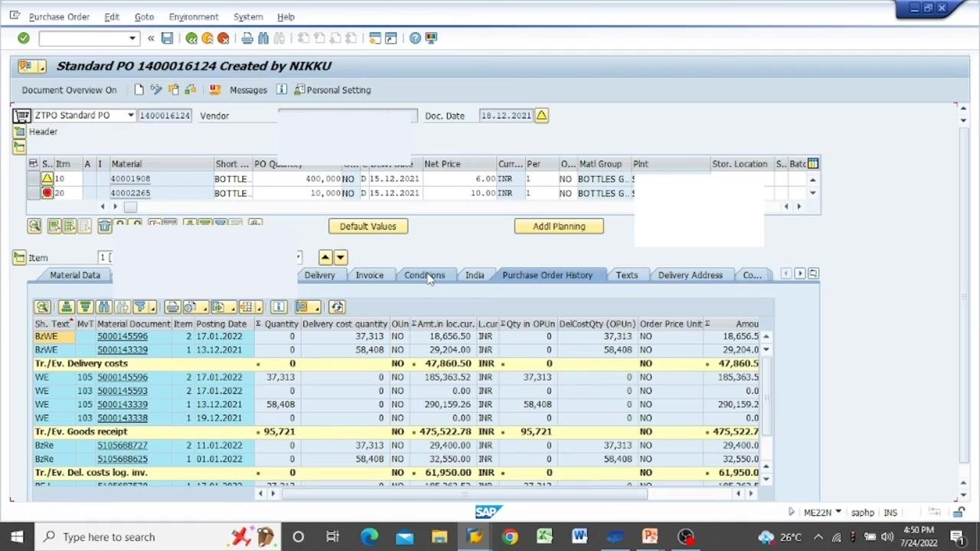Click the orange Exit icon
This screenshot has height=551, width=980.
coord(207,38)
